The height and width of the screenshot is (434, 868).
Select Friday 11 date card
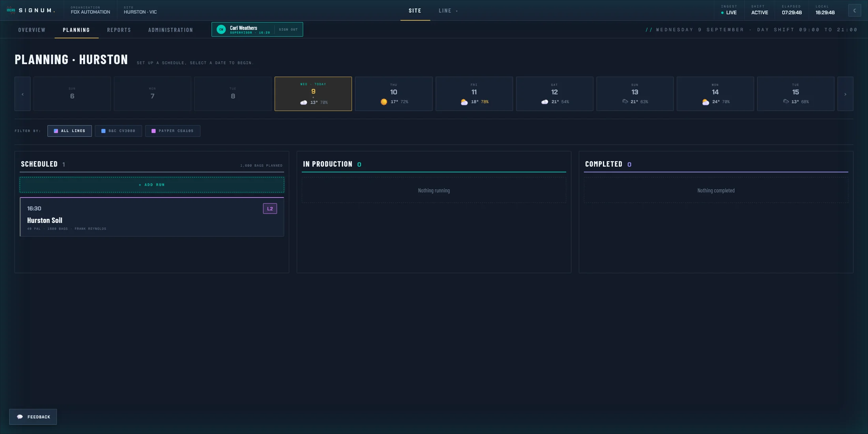(x=474, y=94)
